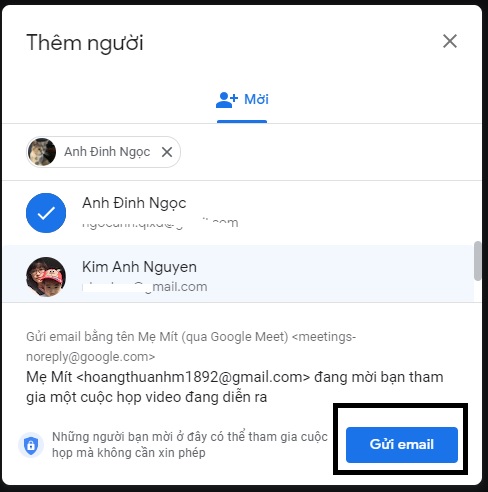Click the Thêm người dialog title

pos(85,43)
